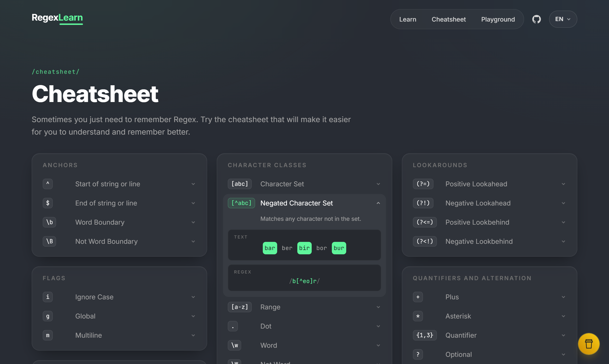
Task: Collapse Negated Character Set section
Action: [304, 203]
